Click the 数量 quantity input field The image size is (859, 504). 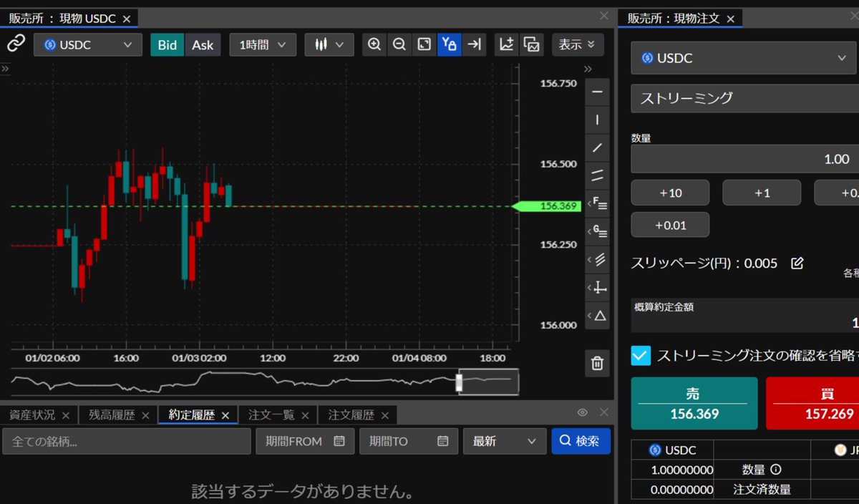point(744,159)
